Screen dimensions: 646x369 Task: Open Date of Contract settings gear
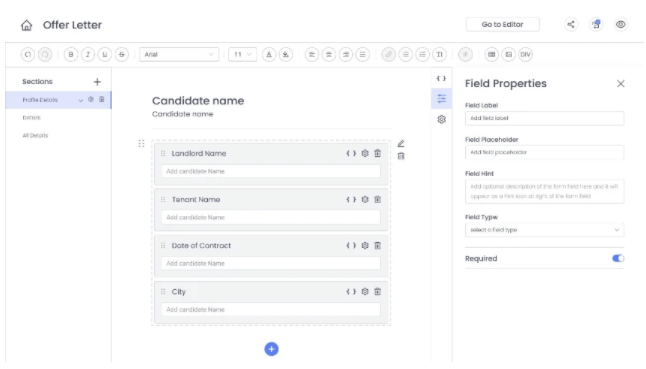pos(365,245)
